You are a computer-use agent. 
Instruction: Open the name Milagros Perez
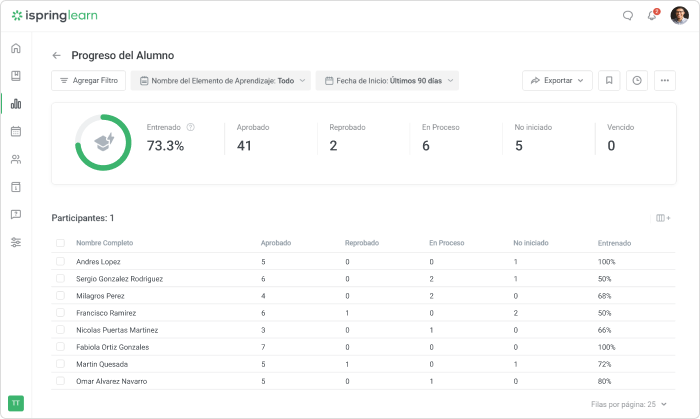(x=100, y=296)
